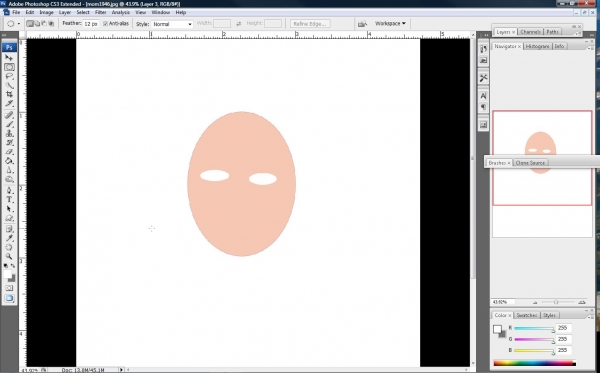The height and width of the screenshot is (373, 600).
Task: Change screen mode at toolbox bottom
Action: [x=9, y=298]
